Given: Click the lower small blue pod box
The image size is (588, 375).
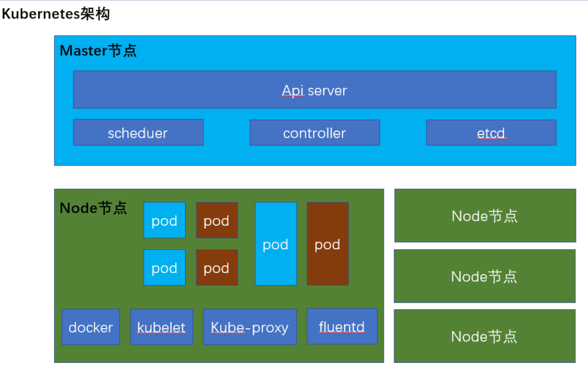Looking at the screenshot, I should point(164,267).
